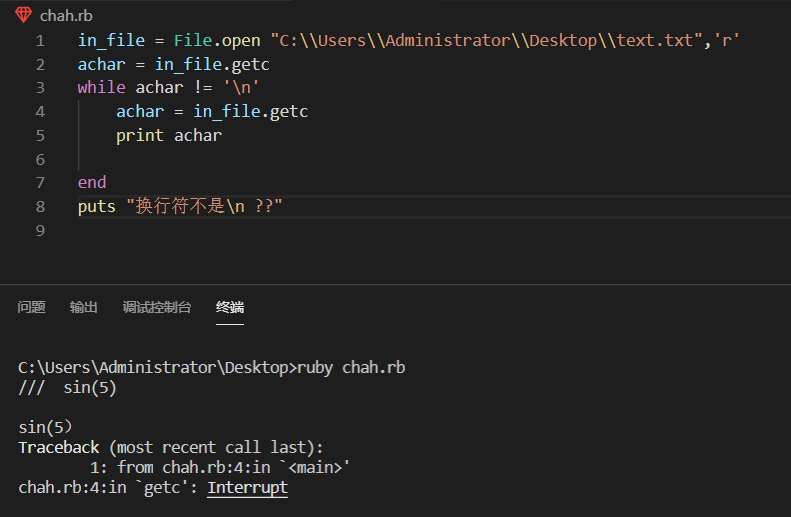Open the 问题 problems panel tab
Screen dimensions: 791x517
coord(31,307)
